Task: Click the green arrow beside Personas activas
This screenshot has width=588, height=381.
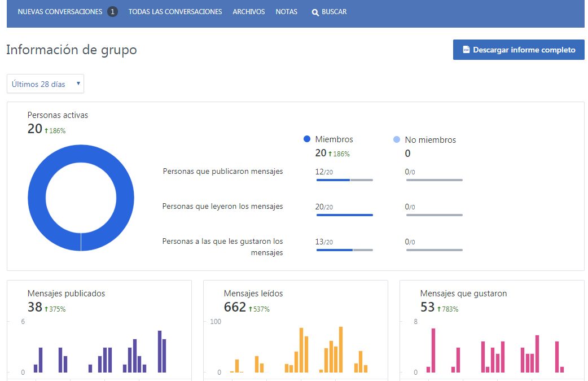Action: click(46, 131)
